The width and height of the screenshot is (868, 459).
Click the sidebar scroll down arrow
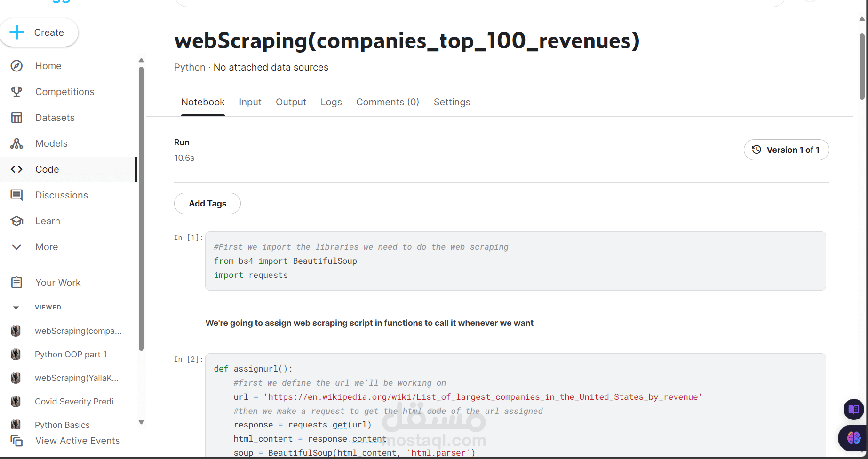tap(141, 422)
